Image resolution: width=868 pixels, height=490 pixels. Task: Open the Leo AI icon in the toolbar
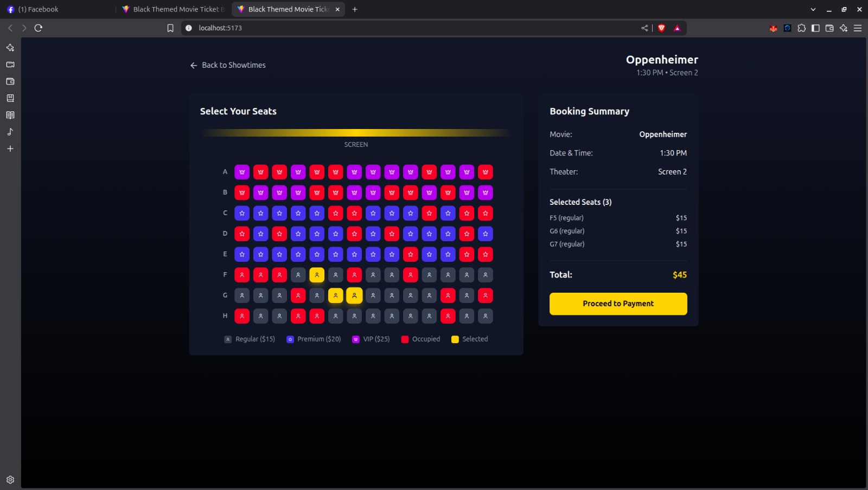pyautogui.click(x=844, y=28)
